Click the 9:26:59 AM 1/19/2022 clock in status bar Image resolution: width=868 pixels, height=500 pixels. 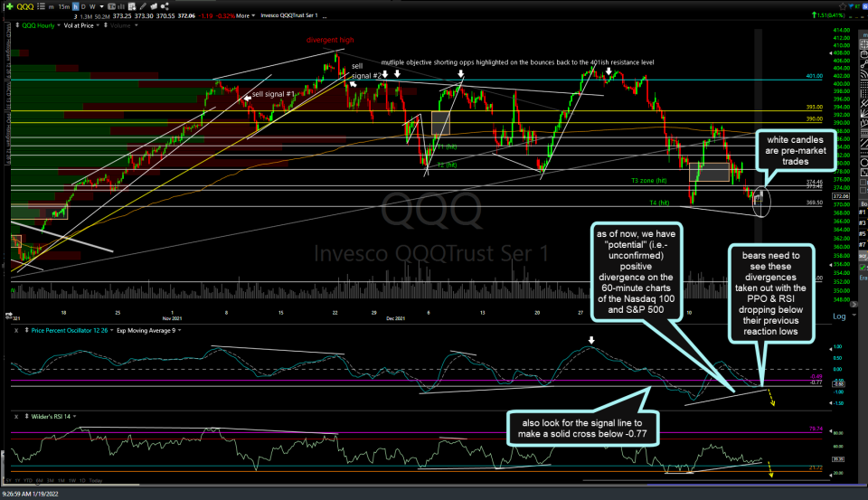pos(30,494)
